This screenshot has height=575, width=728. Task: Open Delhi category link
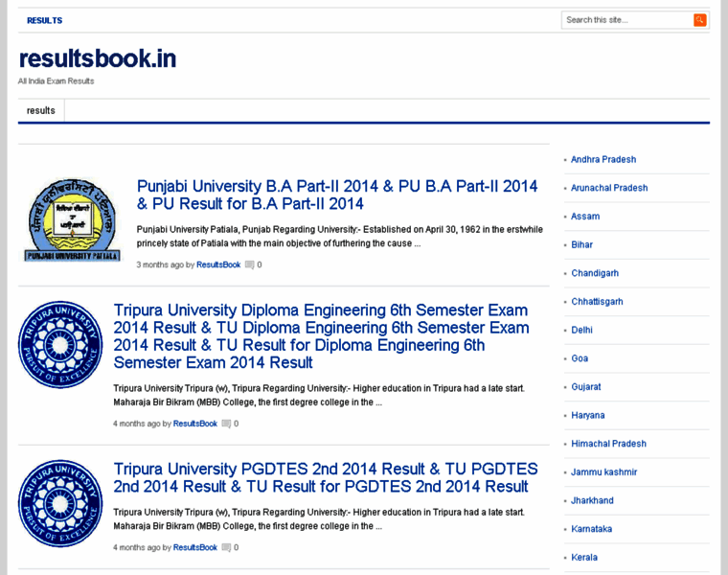point(581,330)
